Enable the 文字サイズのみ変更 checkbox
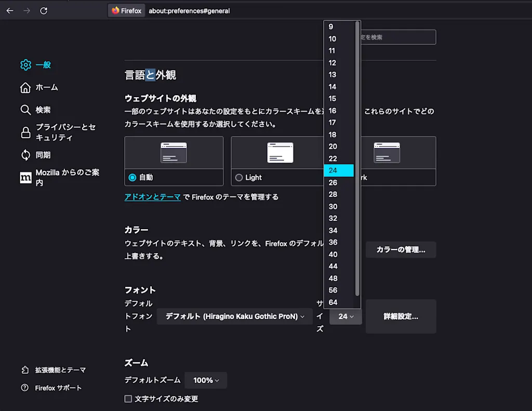The image size is (532, 411). (x=128, y=399)
